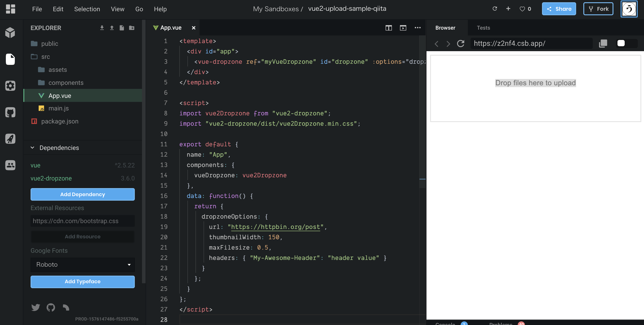This screenshot has width=644, height=325.
Task: Click the Fork button
Action: (598, 9)
